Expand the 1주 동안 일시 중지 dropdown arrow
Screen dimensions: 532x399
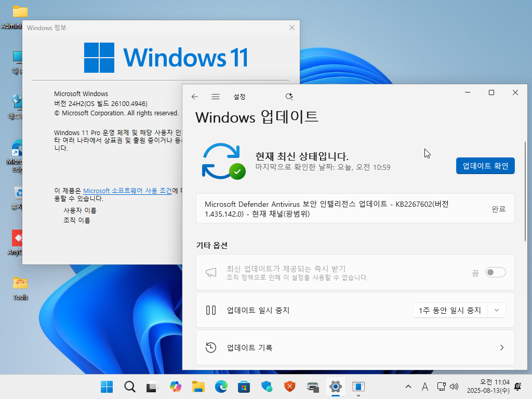tap(497, 310)
